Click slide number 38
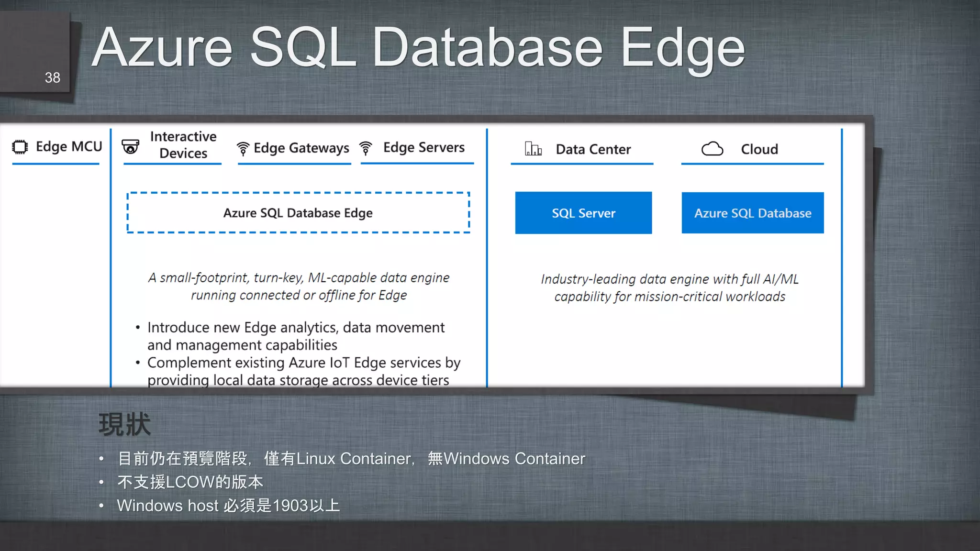980x551 pixels. coord(53,77)
